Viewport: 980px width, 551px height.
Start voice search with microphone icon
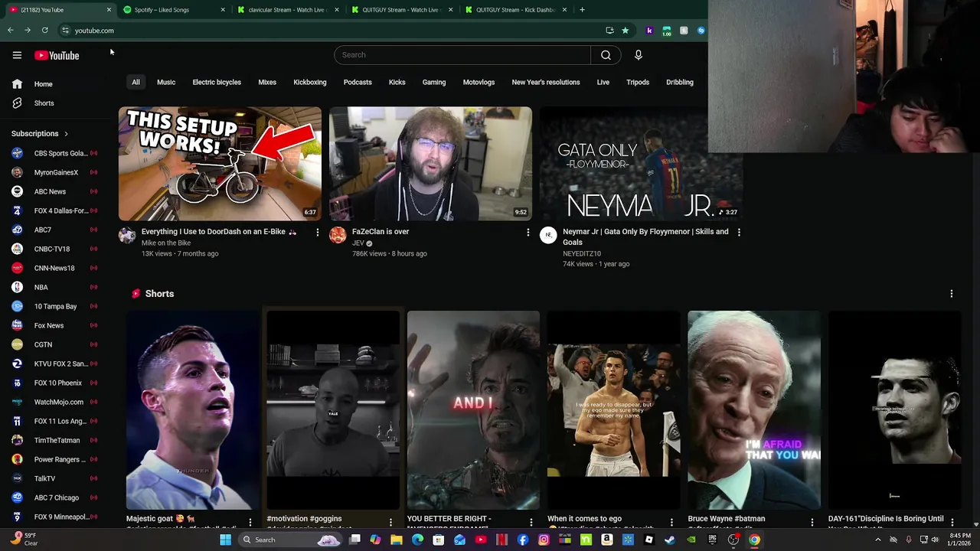pyautogui.click(x=639, y=55)
